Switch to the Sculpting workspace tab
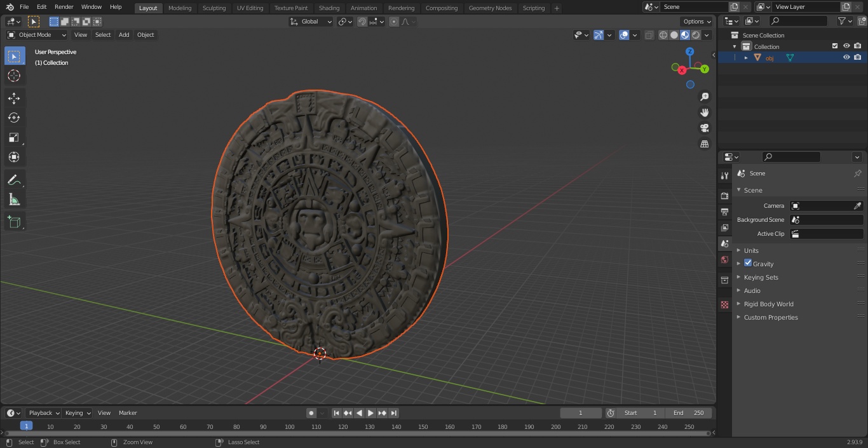Screen dimensions: 868x448 (x=214, y=8)
